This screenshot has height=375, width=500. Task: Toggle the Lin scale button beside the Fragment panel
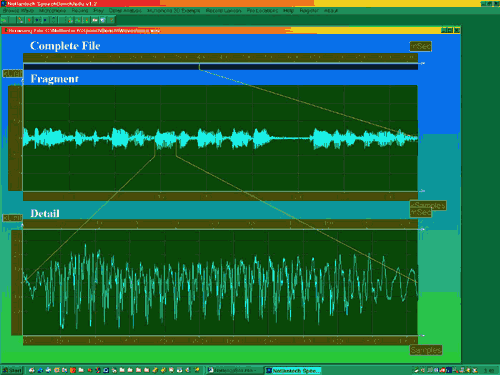(13, 73)
